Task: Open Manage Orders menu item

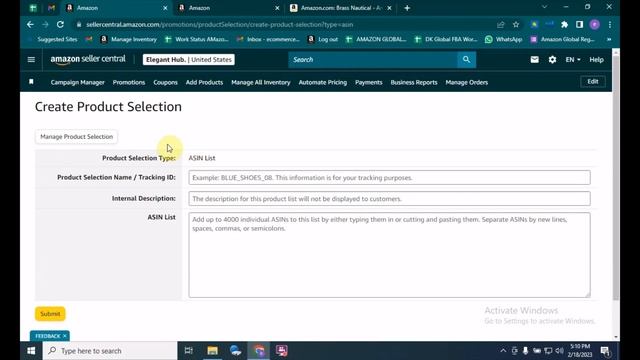Action: tap(467, 82)
